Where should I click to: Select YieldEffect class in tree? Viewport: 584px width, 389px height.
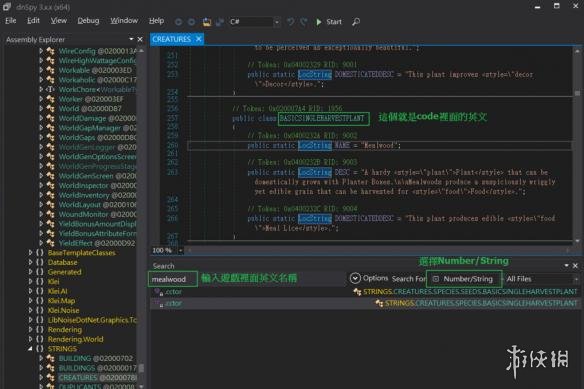point(97,243)
